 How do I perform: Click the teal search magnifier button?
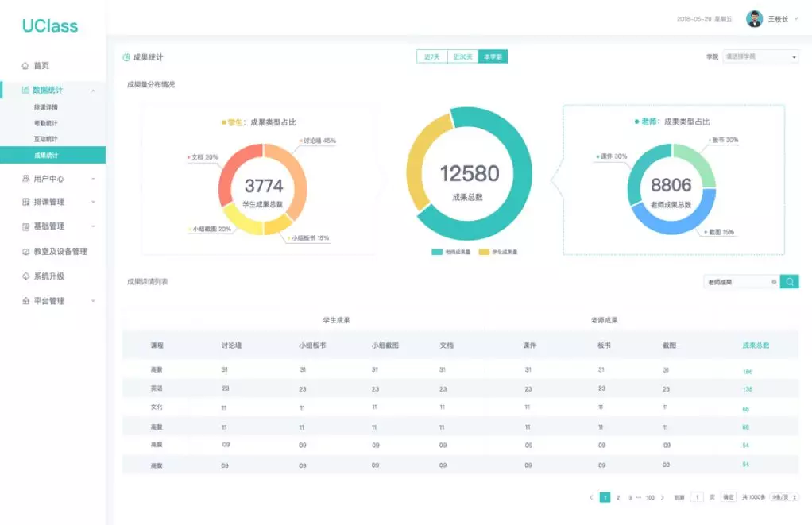(789, 281)
